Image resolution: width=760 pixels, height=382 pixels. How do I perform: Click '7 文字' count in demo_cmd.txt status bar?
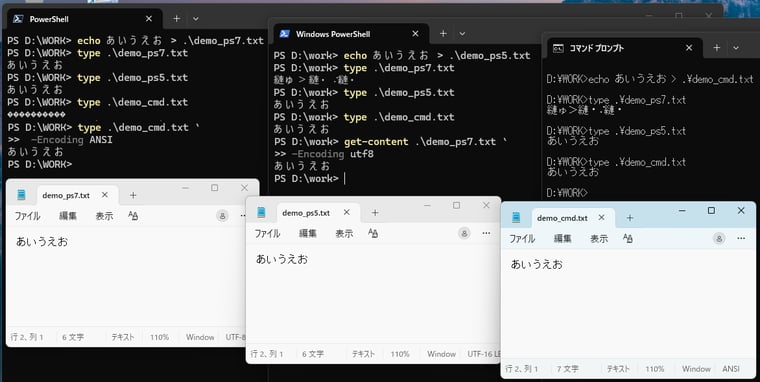568,369
